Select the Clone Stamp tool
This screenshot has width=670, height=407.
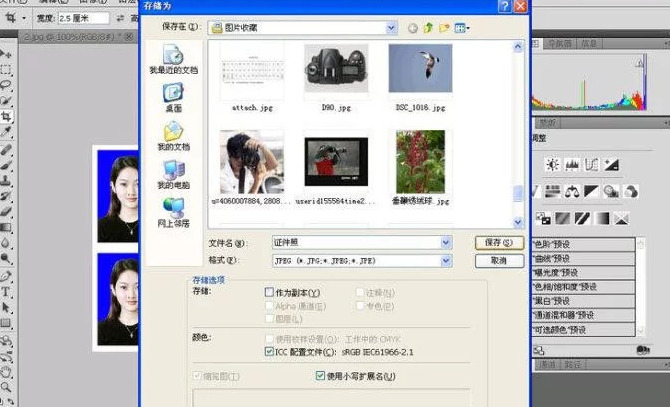[6, 181]
